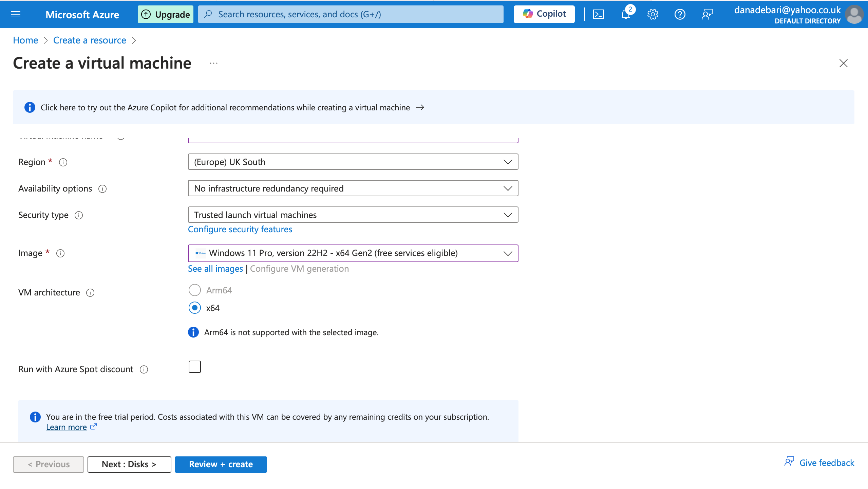Enable Run with Azure Spot discount checkbox
The image size is (868, 489).
pyautogui.click(x=195, y=367)
